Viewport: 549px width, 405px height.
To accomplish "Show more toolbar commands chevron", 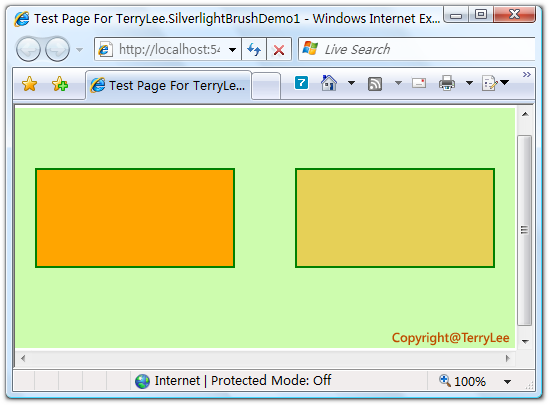I will pos(527,74).
